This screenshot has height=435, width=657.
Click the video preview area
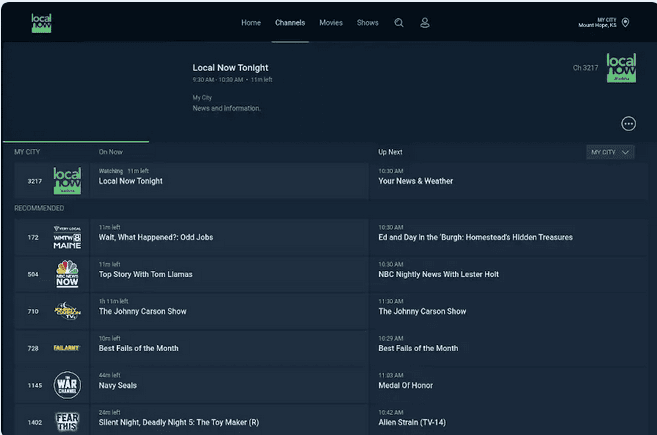tap(92, 92)
